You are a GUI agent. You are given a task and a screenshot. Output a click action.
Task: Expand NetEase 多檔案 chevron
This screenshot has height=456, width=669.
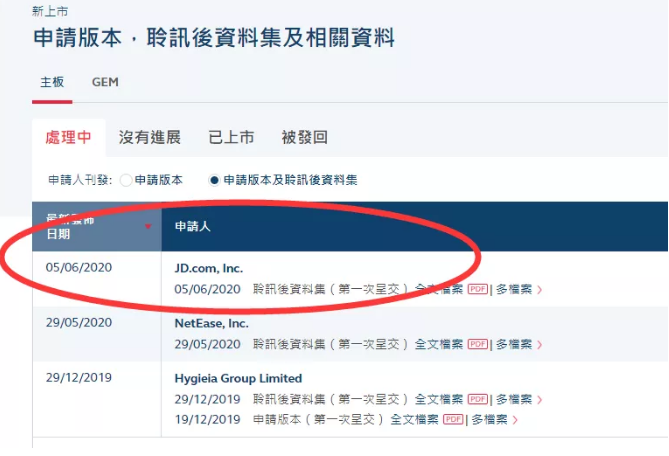pyautogui.click(x=540, y=344)
